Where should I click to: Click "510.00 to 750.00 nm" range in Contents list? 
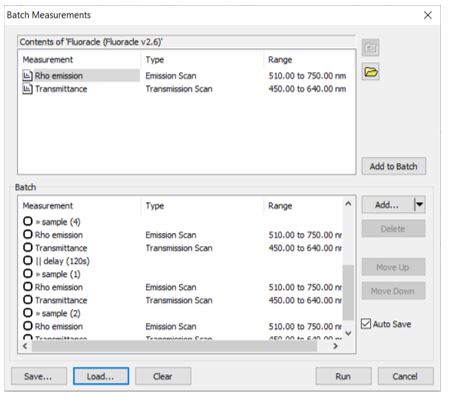click(307, 76)
